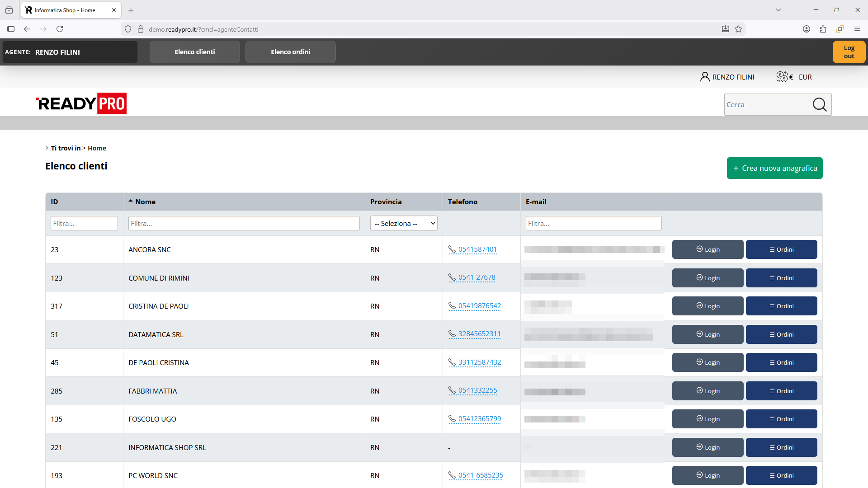868x488 pixels.
Task: Sort table by Nome column
Action: pyautogui.click(x=145, y=202)
